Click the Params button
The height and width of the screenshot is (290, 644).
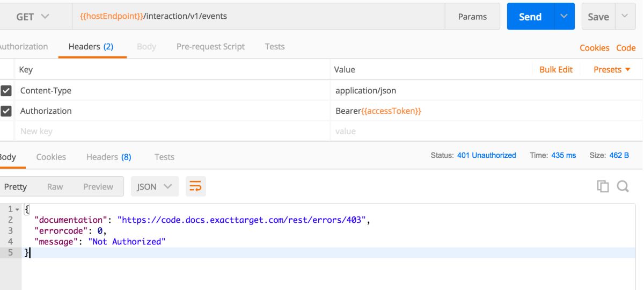point(472,17)
